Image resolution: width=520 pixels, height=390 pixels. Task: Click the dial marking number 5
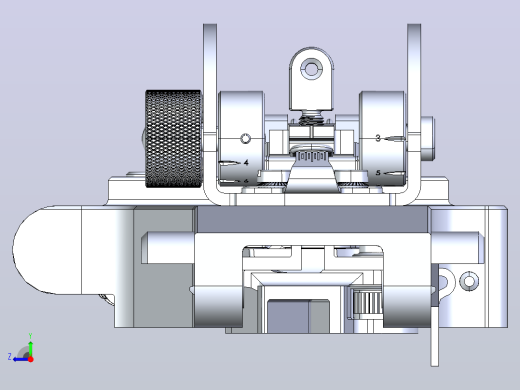tap(378, 173)
